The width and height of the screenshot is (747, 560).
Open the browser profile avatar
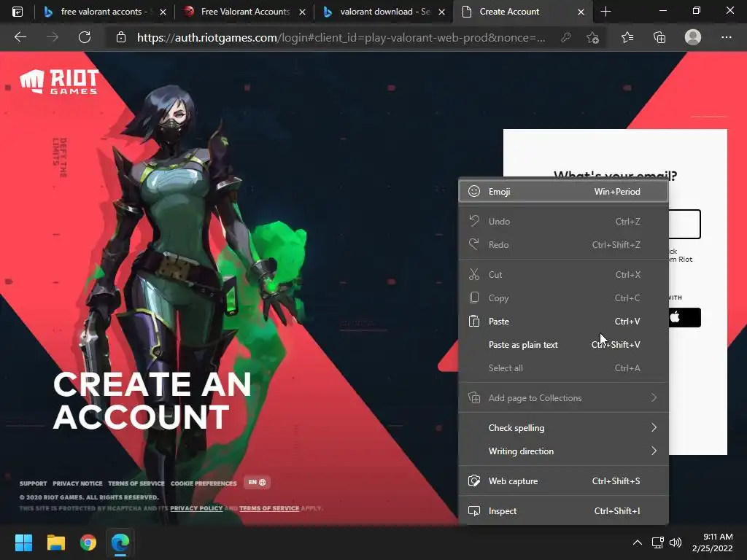point(693,36)
